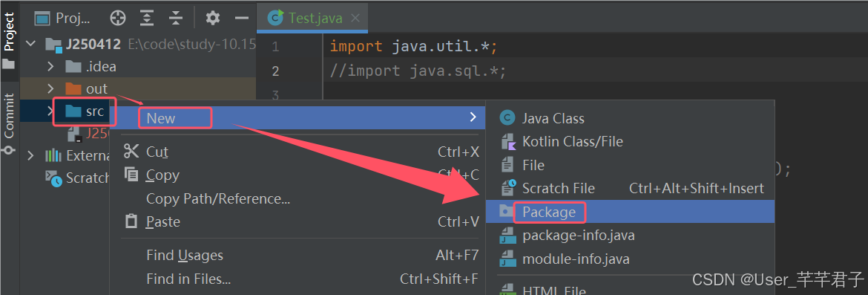Screen dimensions: 868x295
Task: Expand the External Libraries node
Action: [30, 156]
